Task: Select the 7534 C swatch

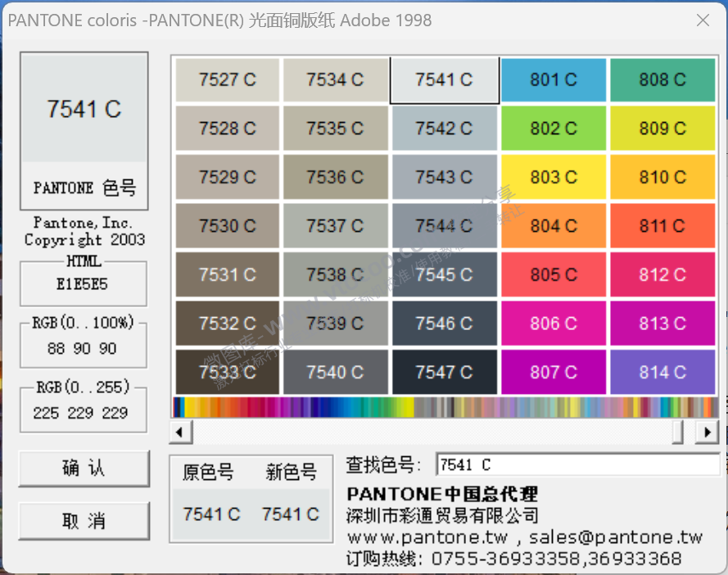Action: 336,79
